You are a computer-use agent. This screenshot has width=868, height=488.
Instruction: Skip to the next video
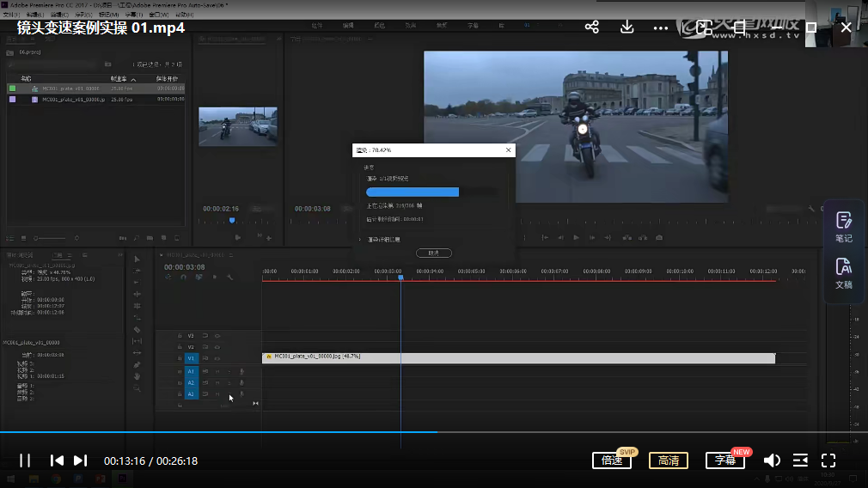point(80,461)
